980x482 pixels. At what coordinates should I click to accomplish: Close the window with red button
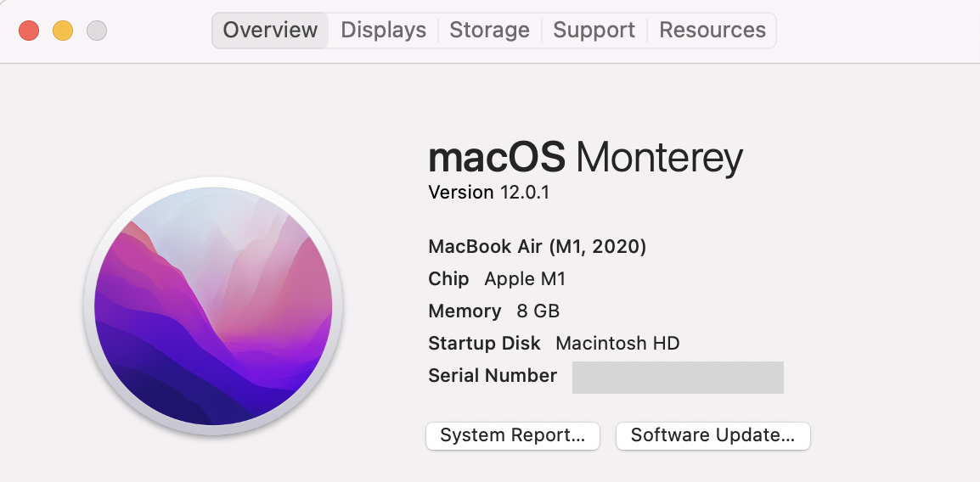click(29, 30)
